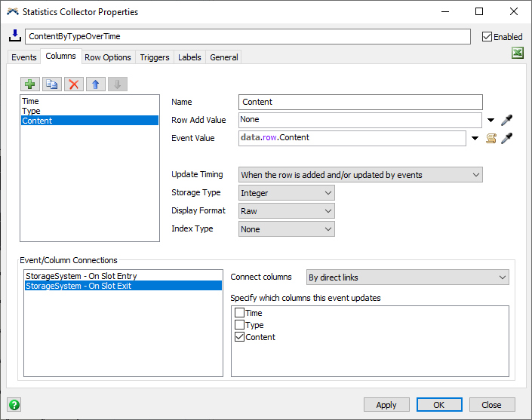Move column up with blue arrow icon
The width and height of the screenshot is (532, 420).
95,84
